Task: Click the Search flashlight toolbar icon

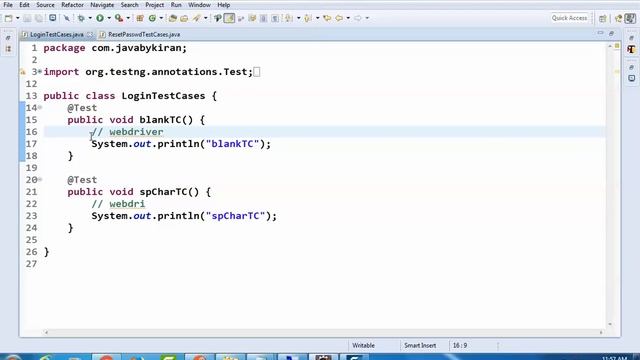Action: click(x=197, y=18)
